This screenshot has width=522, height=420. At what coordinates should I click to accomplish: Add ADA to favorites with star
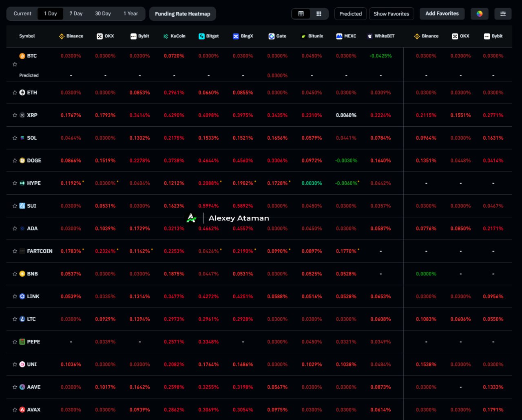[15, 229]
